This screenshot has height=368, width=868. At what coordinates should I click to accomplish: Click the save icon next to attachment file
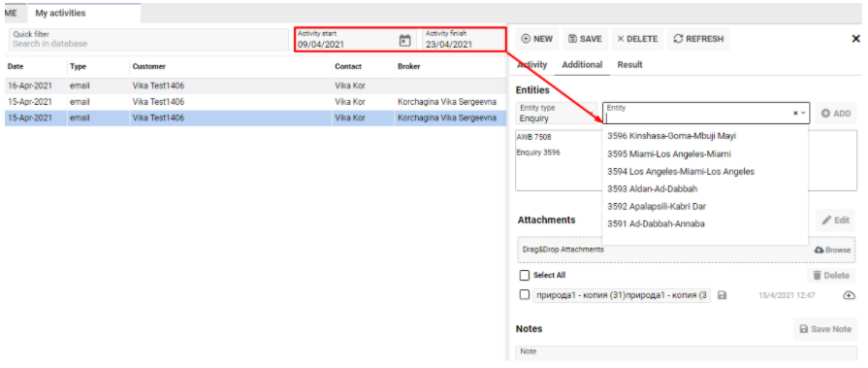(722, 295)
